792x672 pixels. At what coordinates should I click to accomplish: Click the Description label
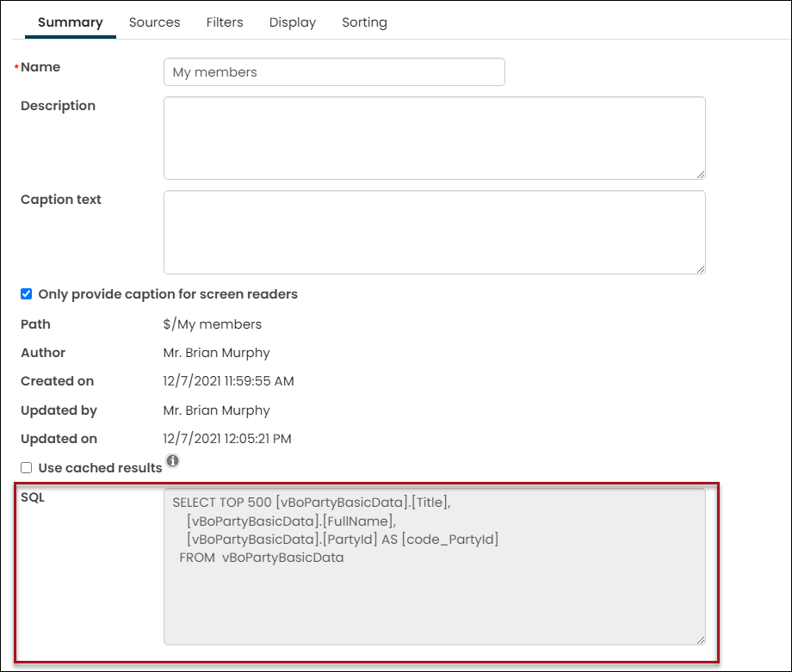[58, 106]
